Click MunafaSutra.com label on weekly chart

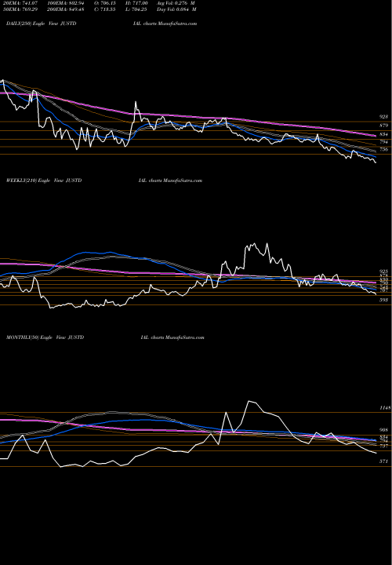pos(181,180)
